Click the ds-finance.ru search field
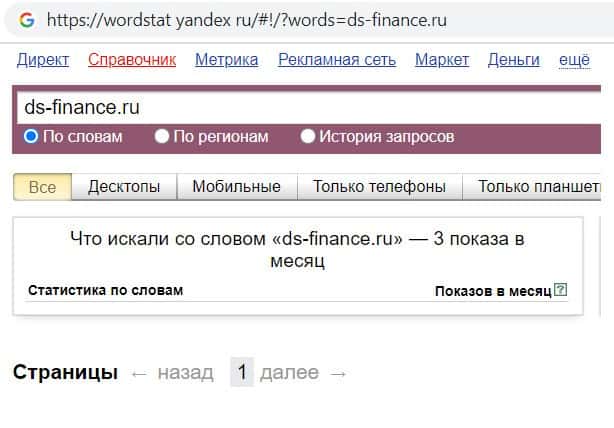Screen dimensions: 614x428 click(x=309, y=108)
